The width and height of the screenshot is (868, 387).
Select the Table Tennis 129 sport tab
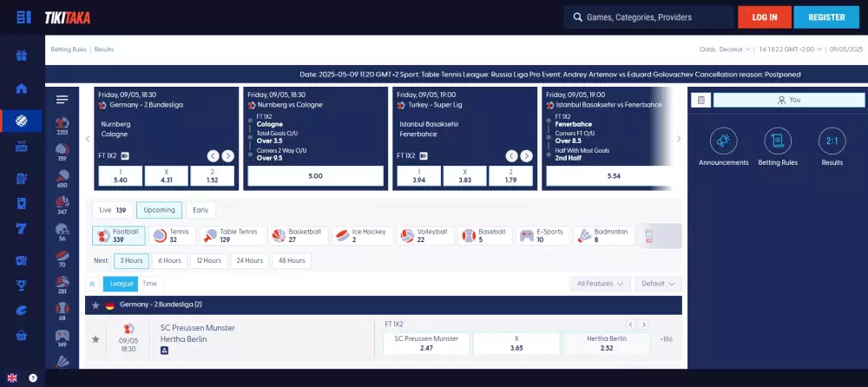232,236
